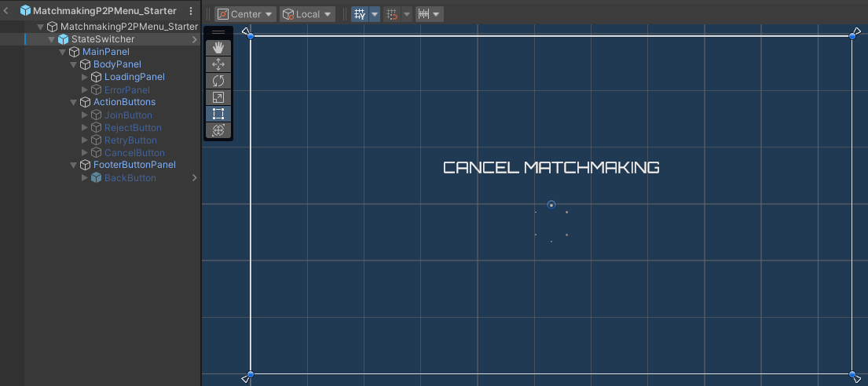Open grid visibility options dropdown arrow
The width and height of the screenshot is (868, 386).
375,14
